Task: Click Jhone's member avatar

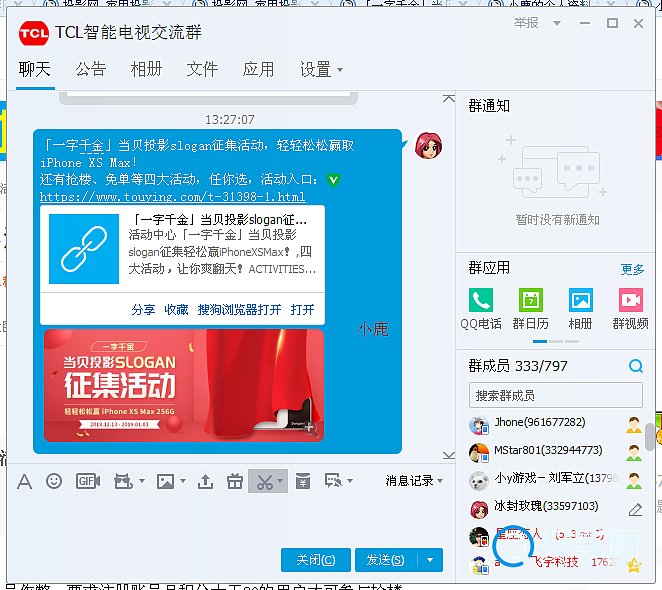Action: 479,425
